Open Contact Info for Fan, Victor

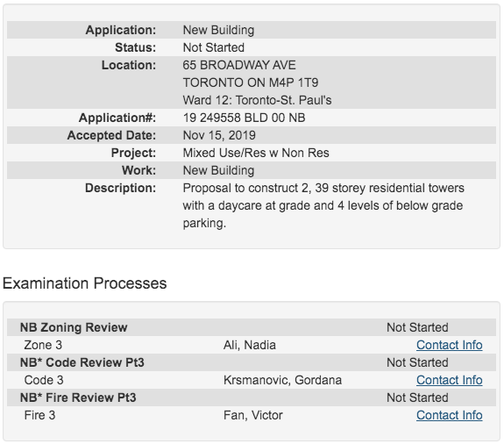click(x=449, y=415)
